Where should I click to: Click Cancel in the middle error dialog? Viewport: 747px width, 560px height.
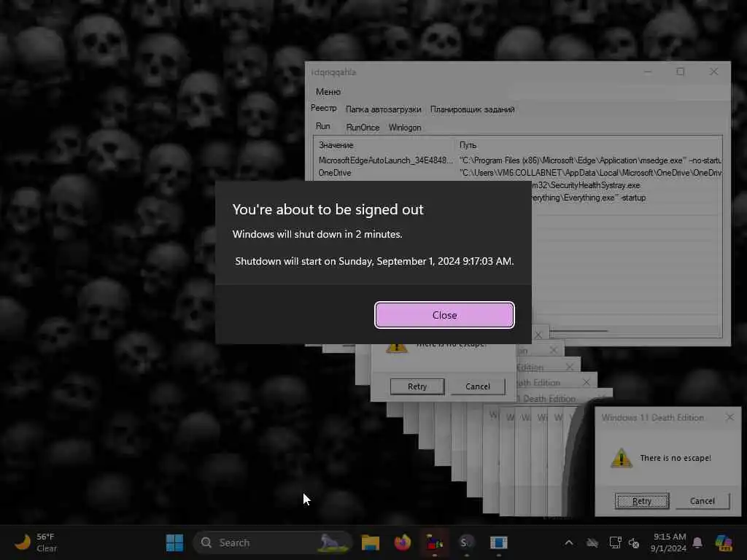click(477, 386)
